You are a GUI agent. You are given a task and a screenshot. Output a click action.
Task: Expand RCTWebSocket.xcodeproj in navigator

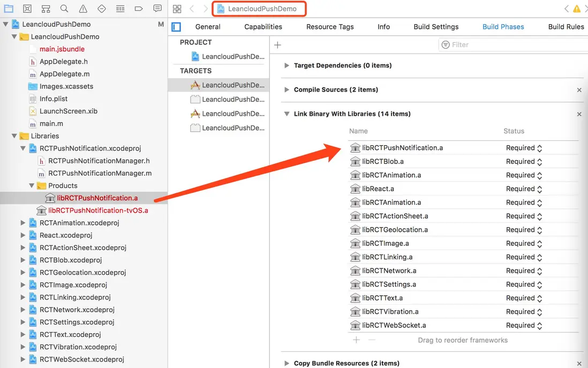coord(23,359)
